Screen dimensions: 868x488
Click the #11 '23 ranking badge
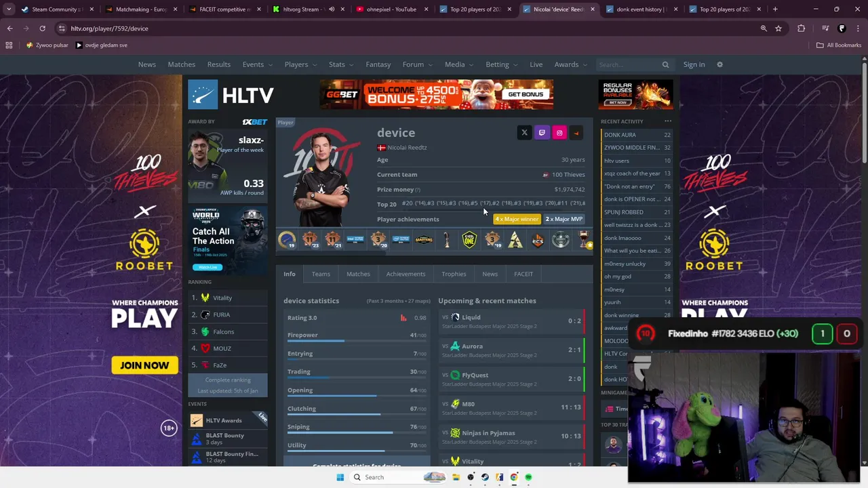click(310, 240)
